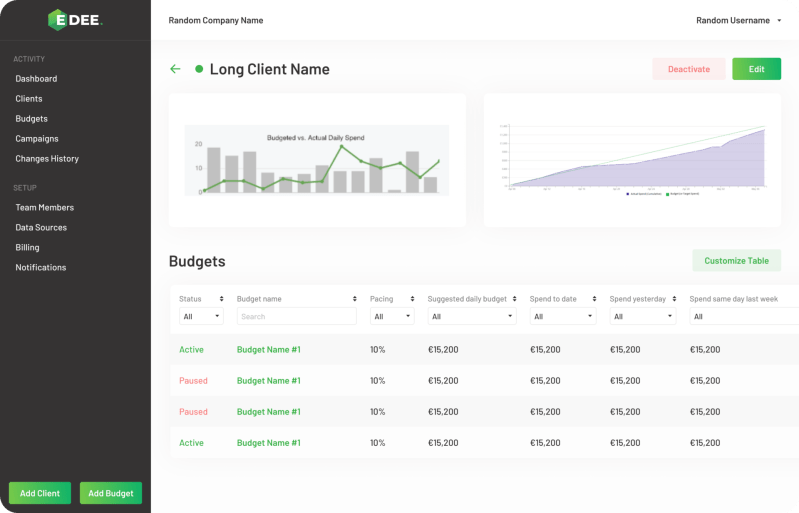Open the Status filter dropdown
Screen dimensions: 799x513
[x=201, y=316]
